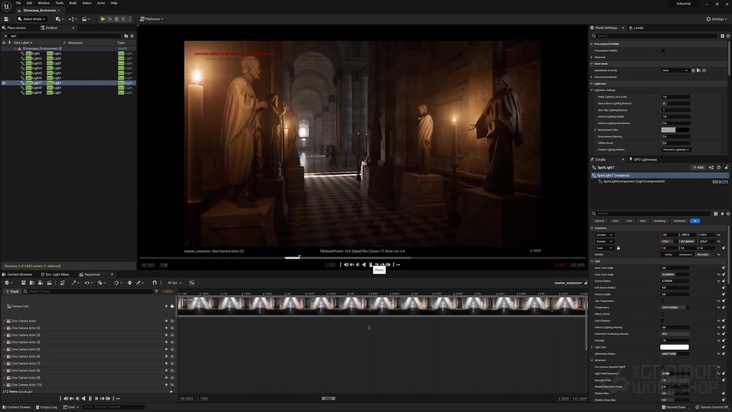732x412 pixels.
Task: Open Content Drawer
Action: coord(16,407)
